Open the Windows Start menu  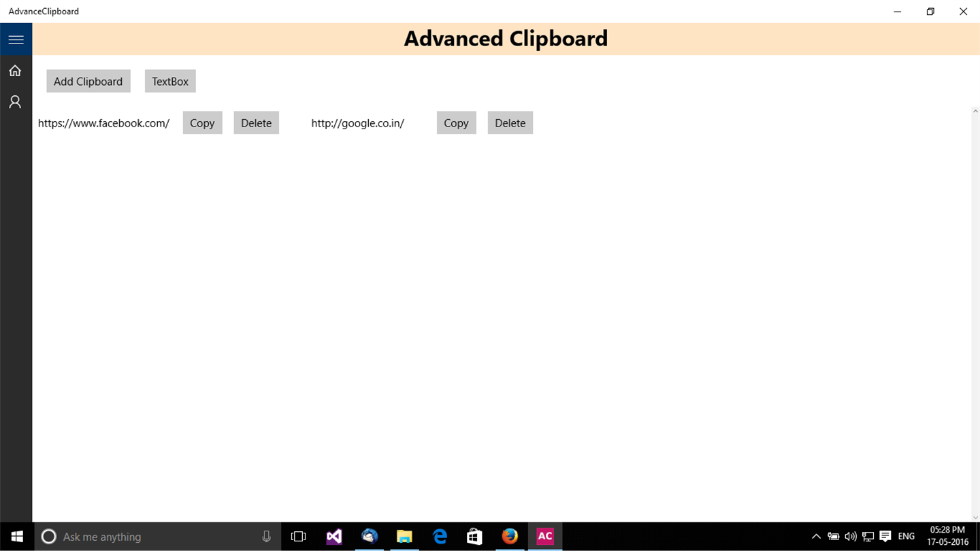pos(16,537)
